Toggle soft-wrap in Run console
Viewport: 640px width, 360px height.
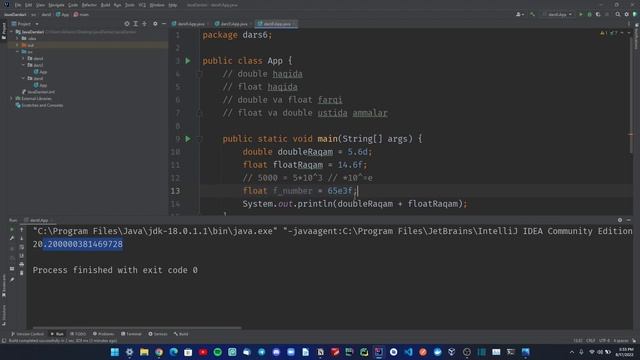(22, 247)
